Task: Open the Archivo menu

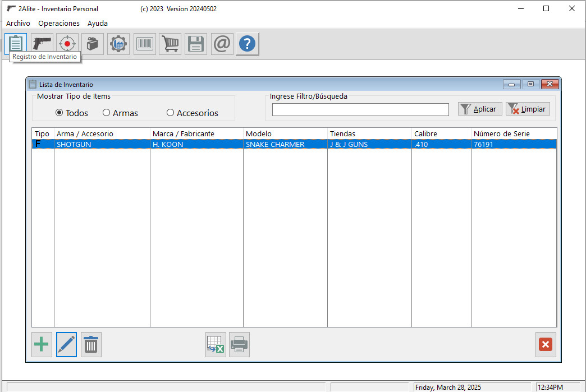Action: tap(18, 23)
